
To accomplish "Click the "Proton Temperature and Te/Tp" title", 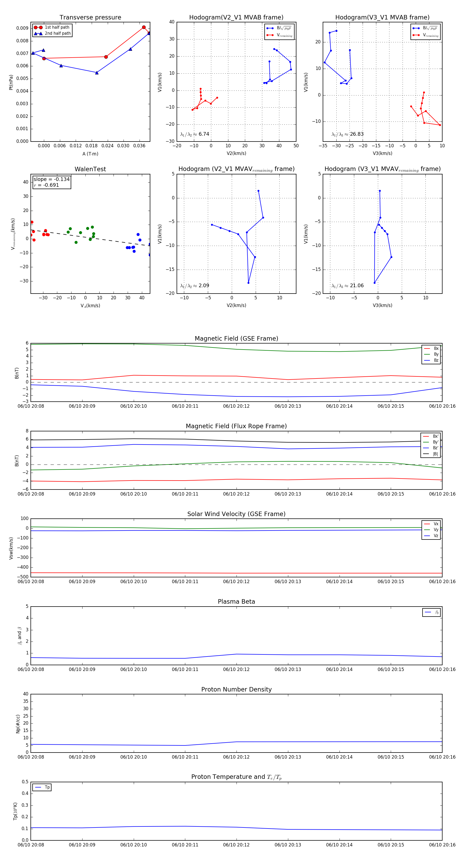I will point(236,777).
